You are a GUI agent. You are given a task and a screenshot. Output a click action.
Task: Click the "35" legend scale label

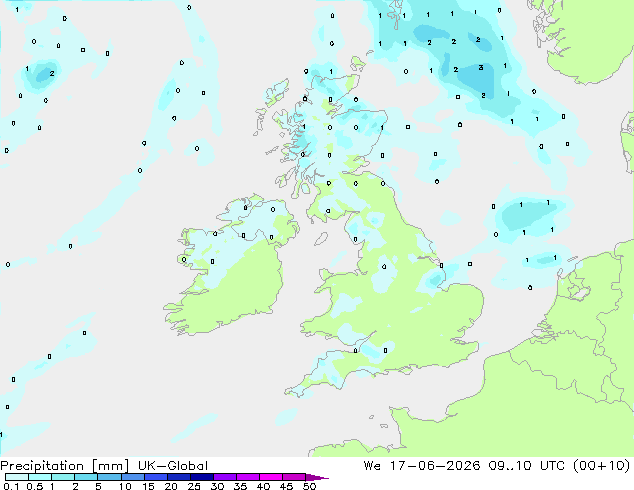click(x=240, y=486)
